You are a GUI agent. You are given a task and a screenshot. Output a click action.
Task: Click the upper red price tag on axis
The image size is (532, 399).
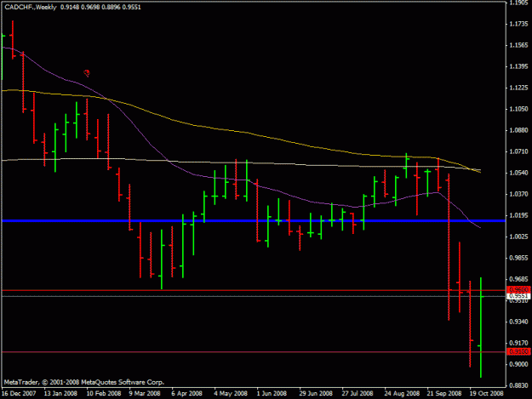click(x=518, y=290)
